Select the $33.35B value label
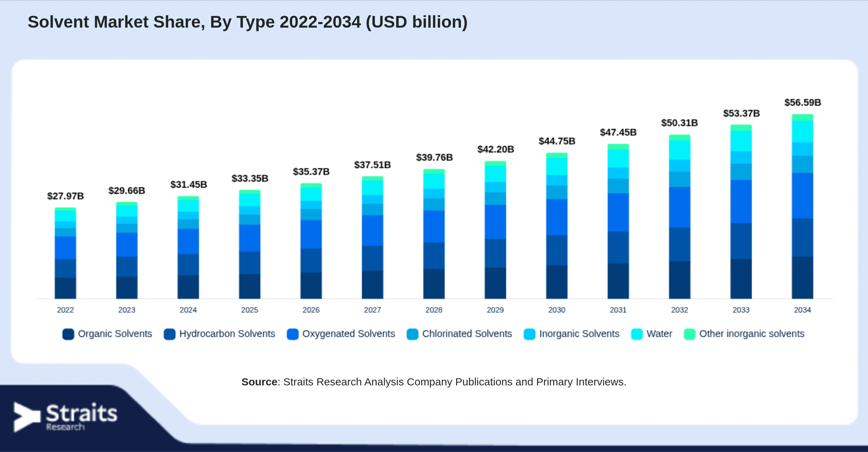The image size is (868, 452). (x=250, y=179)
